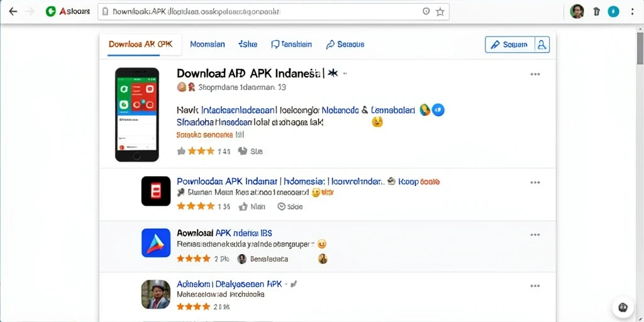Click the site info circle icon in the address bar
The height and width of the screenshot is (322, 644).
tap(426, 11)
